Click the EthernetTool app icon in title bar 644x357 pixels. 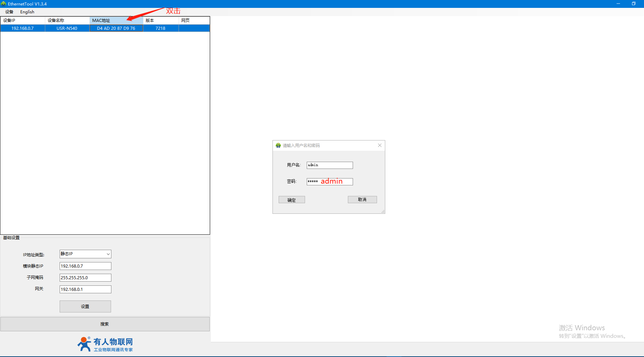3,4
